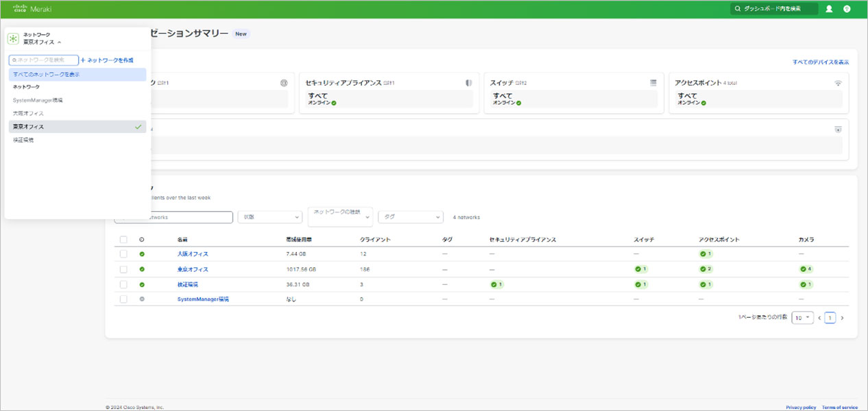Click the online check icon on セキュリティアプライアンス card
868x411 pixels.
point(334,103)
